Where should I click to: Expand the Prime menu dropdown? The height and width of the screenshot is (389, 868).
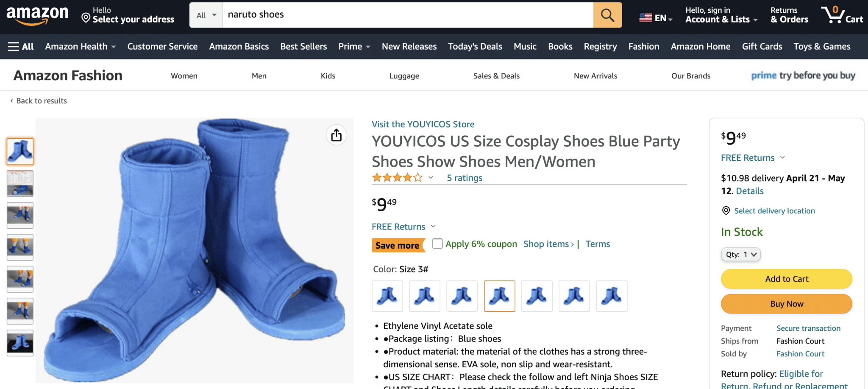pos(354,47)
